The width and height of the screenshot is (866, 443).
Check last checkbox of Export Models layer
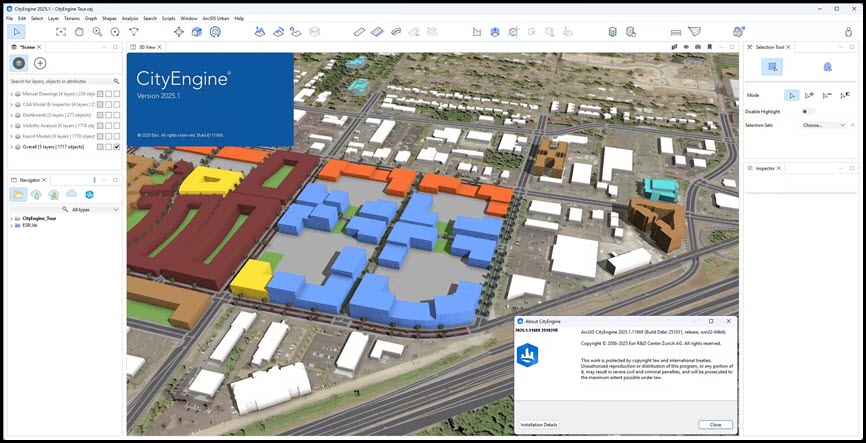(x=117, y=136)
